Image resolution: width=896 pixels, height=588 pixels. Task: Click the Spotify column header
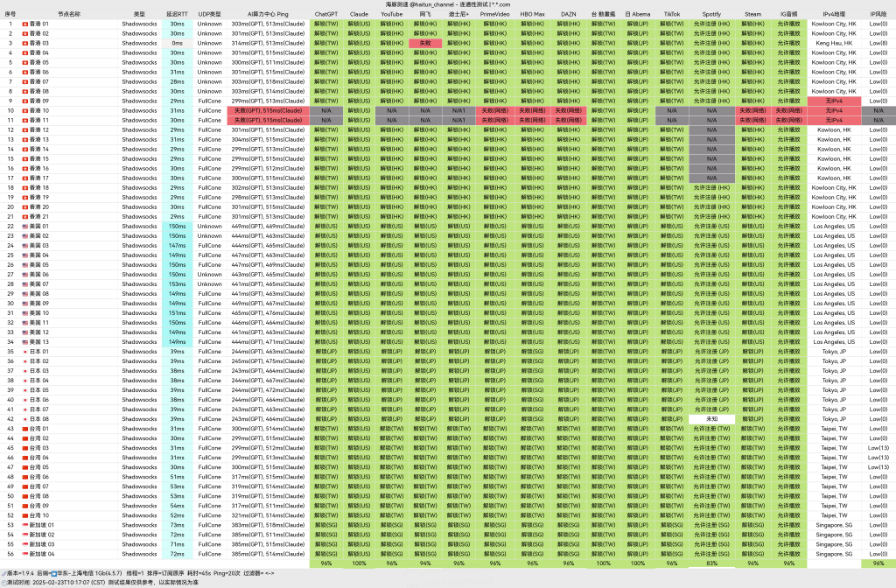711,14
